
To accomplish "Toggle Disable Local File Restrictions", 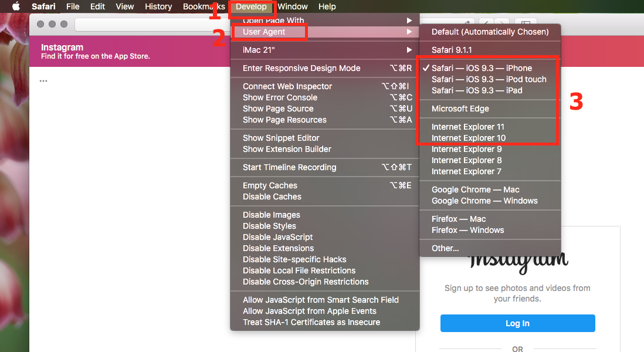I will click(325, 270).
